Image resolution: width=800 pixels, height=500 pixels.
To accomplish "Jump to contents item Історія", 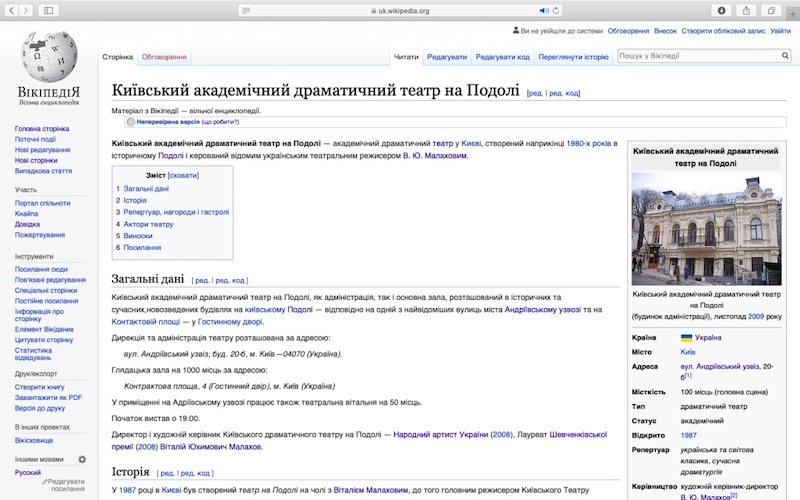I will 135,201.
